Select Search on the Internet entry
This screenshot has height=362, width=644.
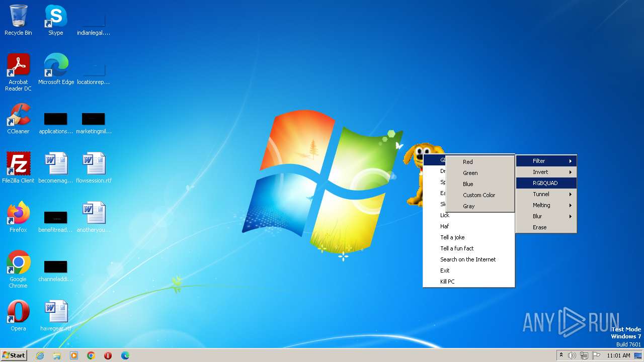coord(469,259)
